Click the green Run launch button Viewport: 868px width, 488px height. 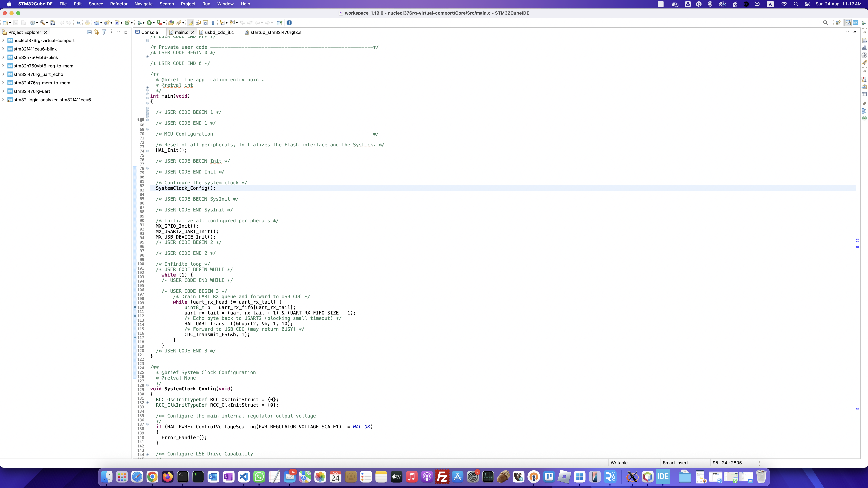[149, 23]
